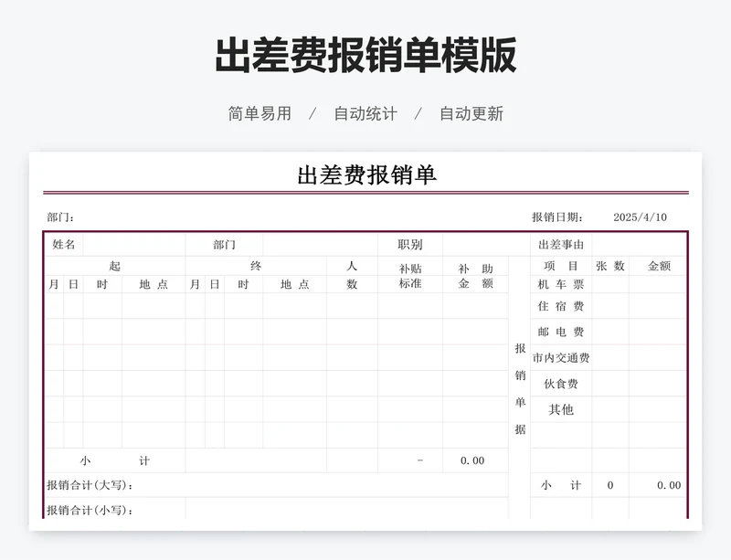Click the heading 出差费报销单模版
The height and width of the screenshot is (560, 731).
pos(365,56)
